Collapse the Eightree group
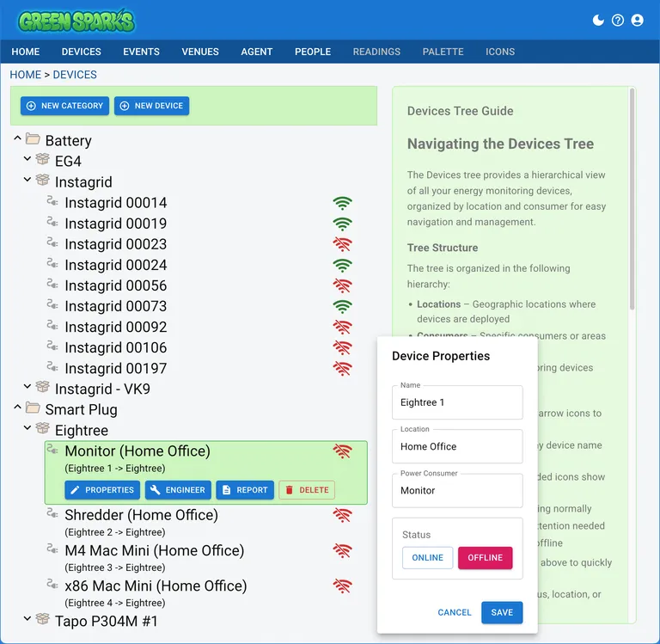The image size is (660, 644). coord(27,429)
